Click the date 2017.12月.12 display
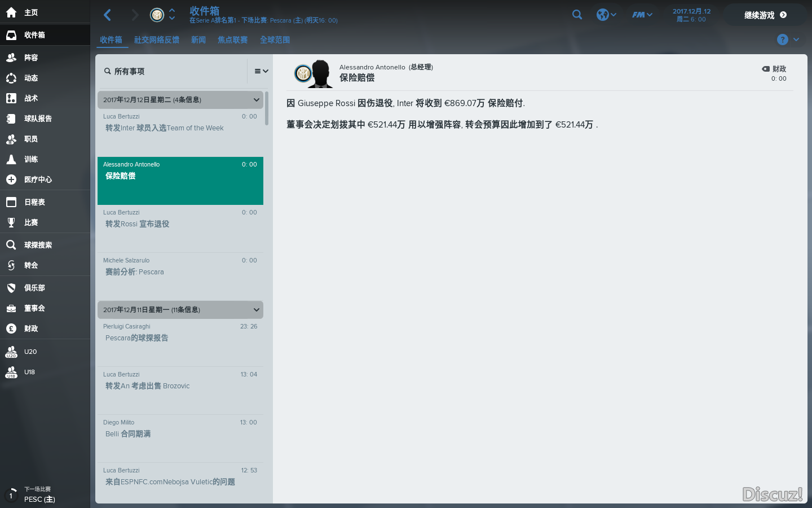812x508 pixels. pos(691,15)
